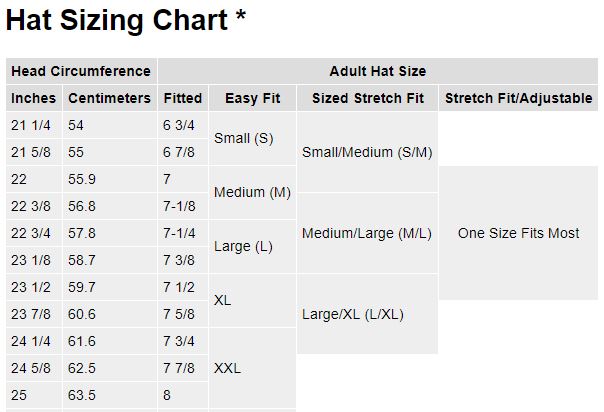The width and height of the screenshot is (604, 412).
Task: Click the Easy Fit column header
Action: pos(253,98)
